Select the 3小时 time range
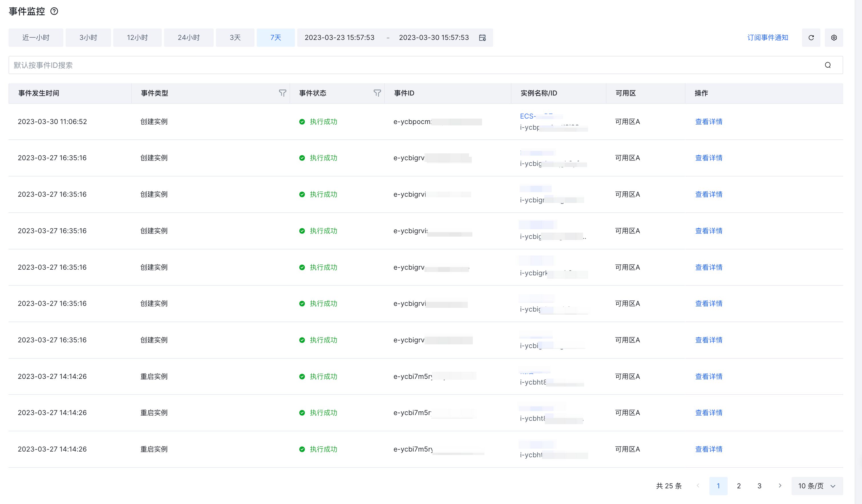 pyautogui.click(x=88, y=38)
